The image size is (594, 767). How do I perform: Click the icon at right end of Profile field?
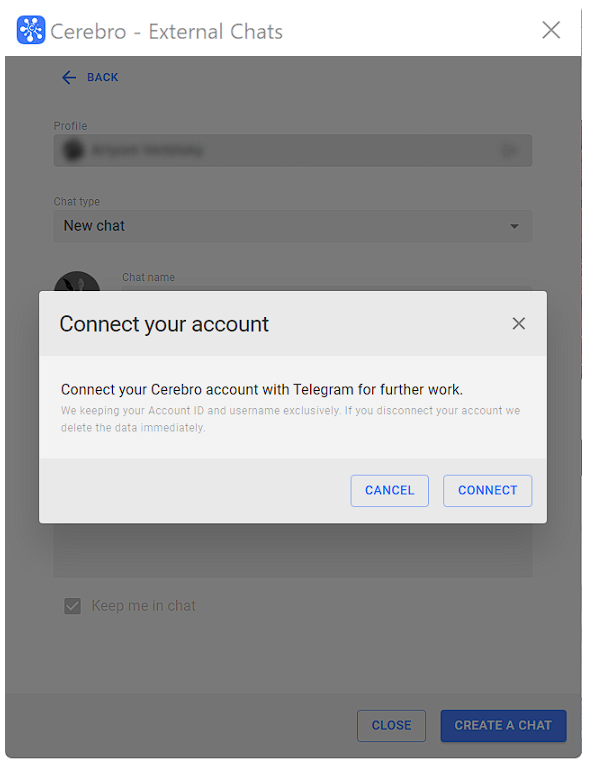coord(509,150)
